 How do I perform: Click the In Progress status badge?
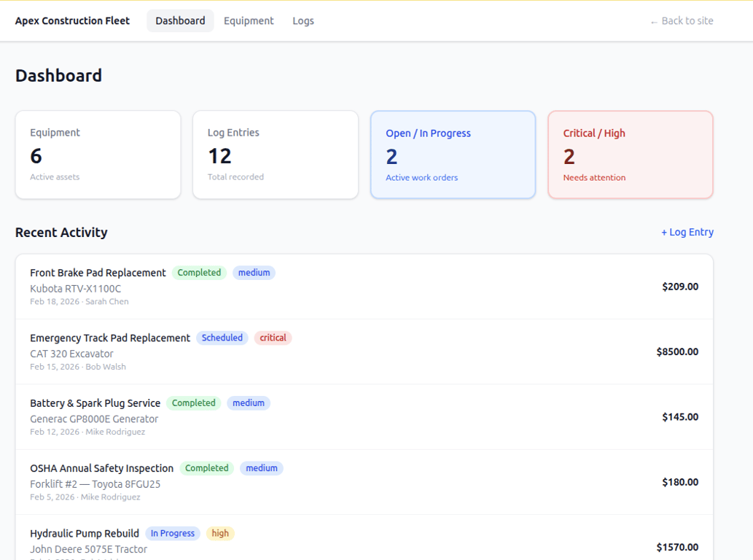click(x=173, y=534)
